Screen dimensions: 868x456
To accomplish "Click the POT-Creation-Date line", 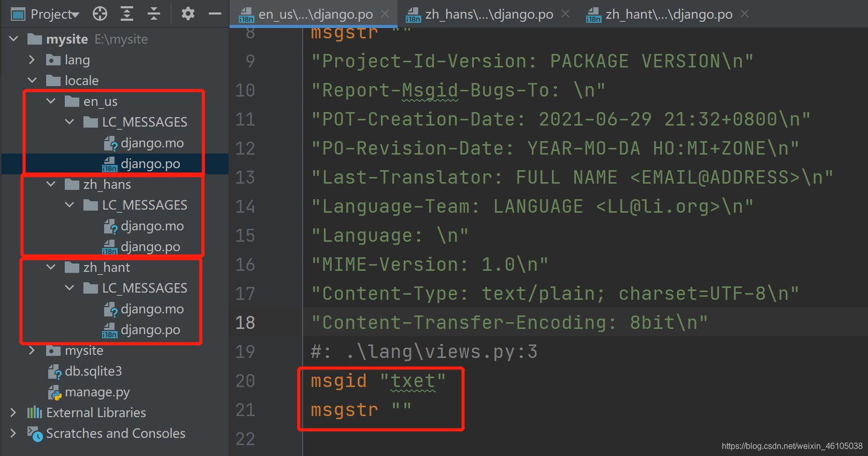I will click(561, 119).
